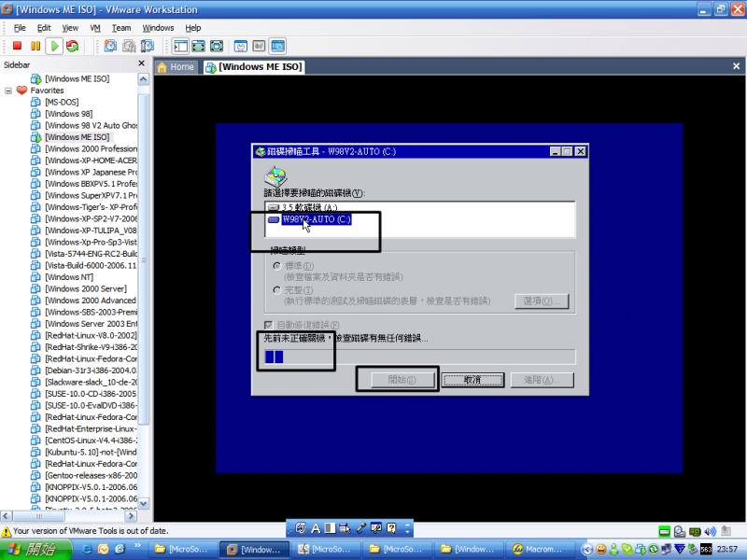The height and width of the screenshot is (560, 747).
Task: Click the Take Snapshot toolbar icon
Action: point(110,46)
